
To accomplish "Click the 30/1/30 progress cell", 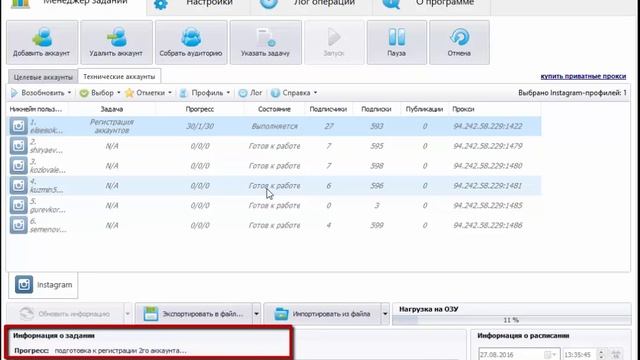I will pyautogui.click(x=200, y=126).
